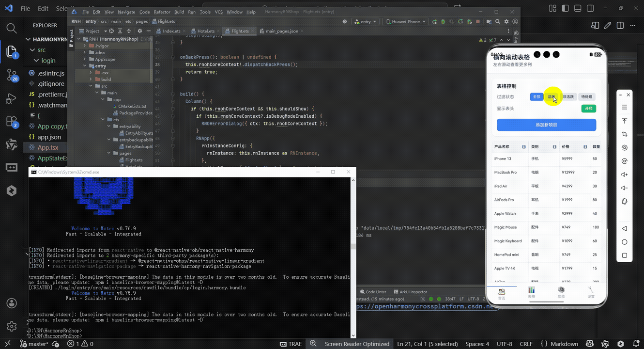Click the emulator back triangle button

[625, 228]
